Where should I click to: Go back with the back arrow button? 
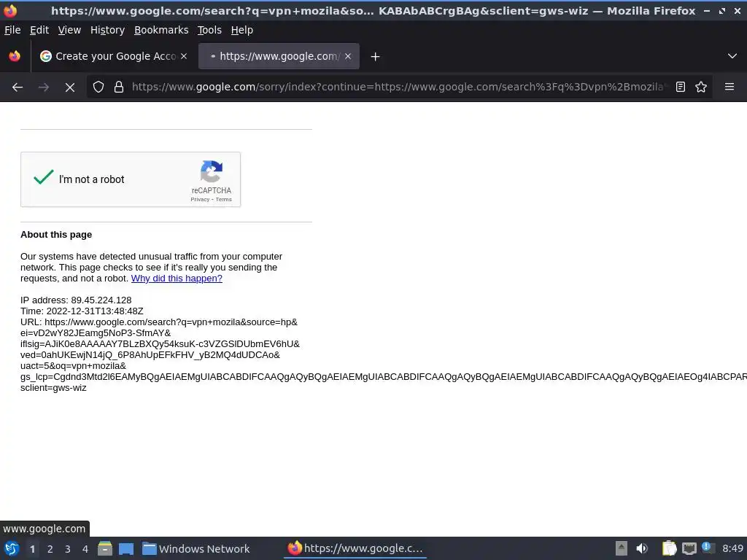click(18, 87)
